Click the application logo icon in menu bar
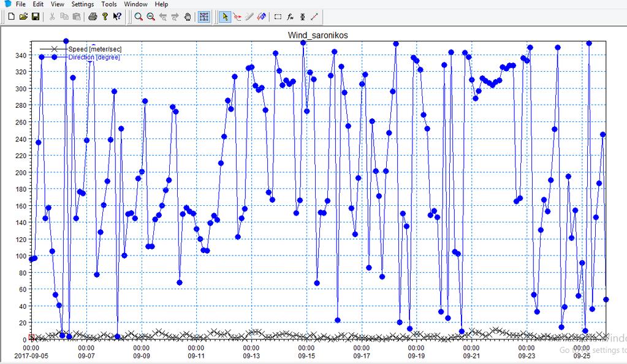Image resolution: width=627 pixels, height=364 pixels. pyautogui.click(x=7, y=4)
